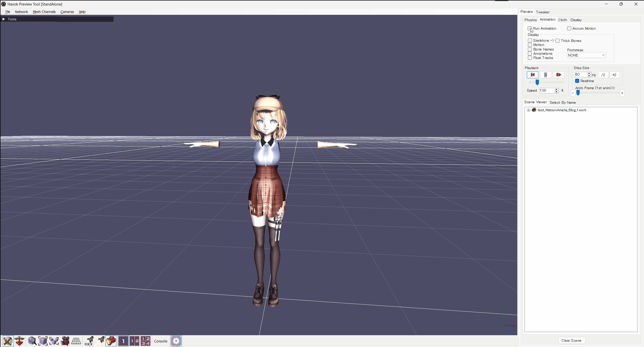Viewport: 644px width, 347px height.
Task: Select the two-viewport layout icon
Action: click(134, 341)
